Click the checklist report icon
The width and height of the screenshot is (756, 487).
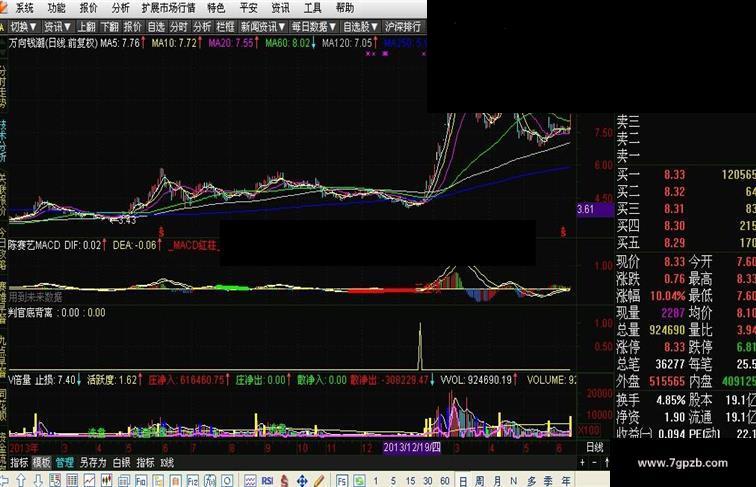point(55,480)
